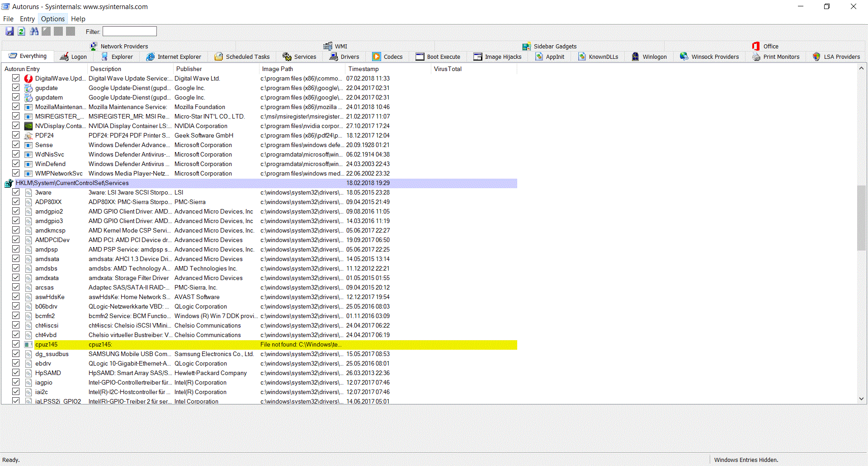Click the gupdate entry icon
This screenshot has width=868, height=466.
28,88
